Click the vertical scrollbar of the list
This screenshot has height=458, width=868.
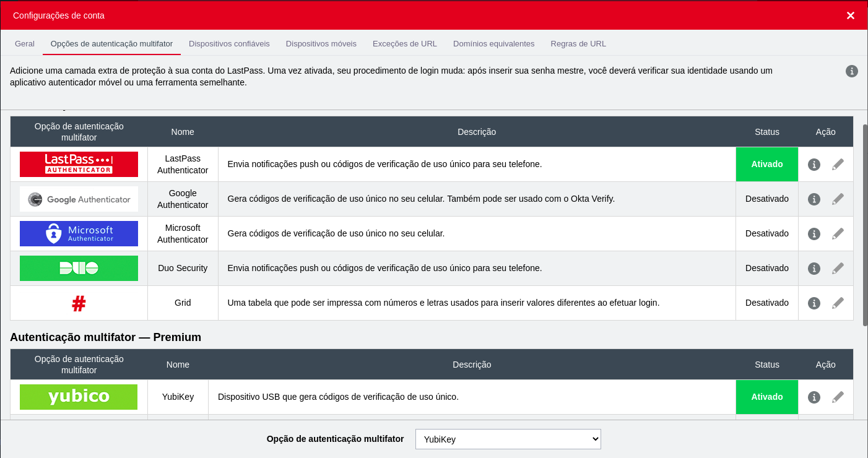(865, 225)
